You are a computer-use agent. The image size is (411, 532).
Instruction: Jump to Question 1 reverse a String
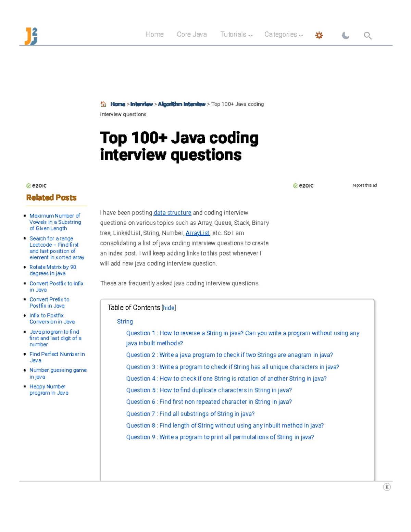click(x=242, y=338)
